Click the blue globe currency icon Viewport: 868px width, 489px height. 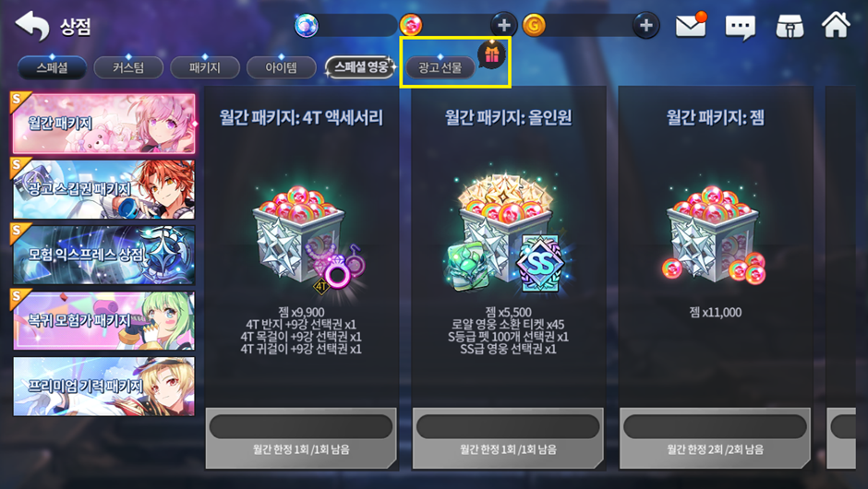point(307,26)
